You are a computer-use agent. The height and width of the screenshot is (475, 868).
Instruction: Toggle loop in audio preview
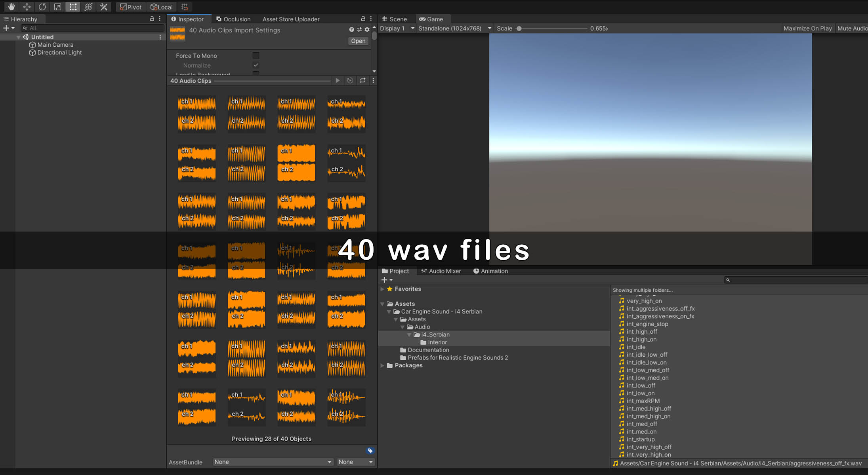(x=362, y=80)
